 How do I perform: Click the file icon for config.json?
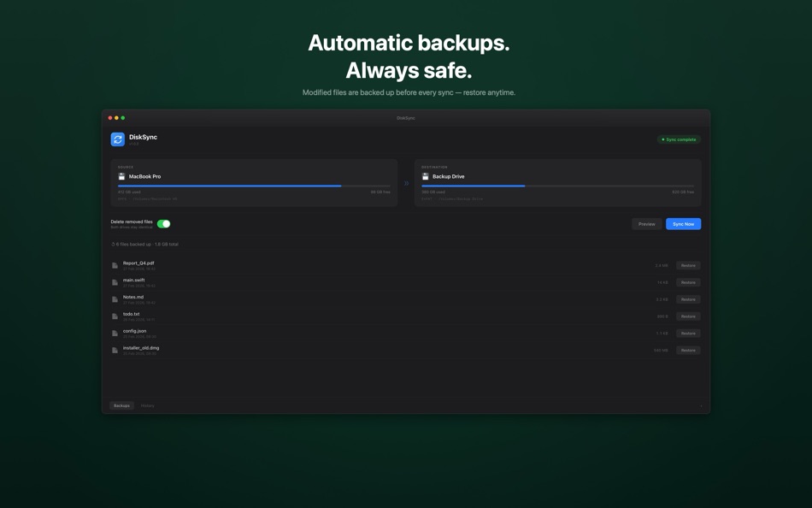coord(115,334)
